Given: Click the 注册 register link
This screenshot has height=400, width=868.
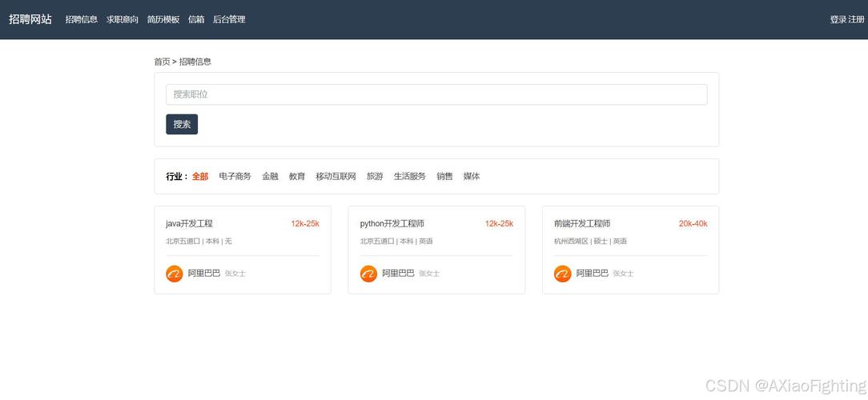Looking at the screenshot, I should coord(856,19).
